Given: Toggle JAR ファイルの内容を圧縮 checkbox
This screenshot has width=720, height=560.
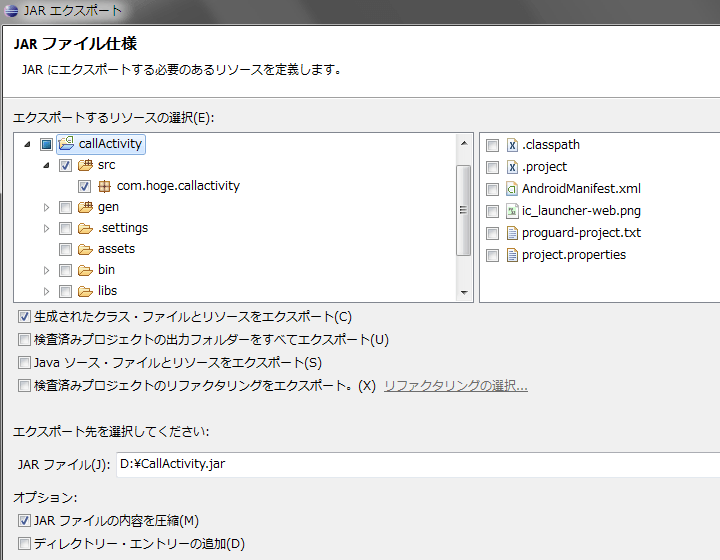Looking at the screenshot, I should pos(24,521).
